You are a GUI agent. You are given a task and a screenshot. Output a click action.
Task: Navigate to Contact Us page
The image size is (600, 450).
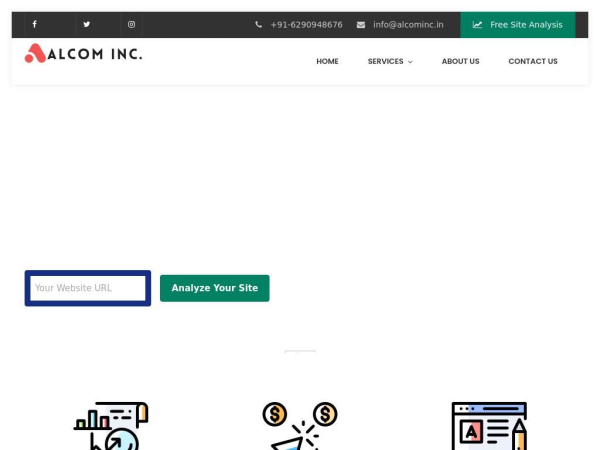(532, 61)
